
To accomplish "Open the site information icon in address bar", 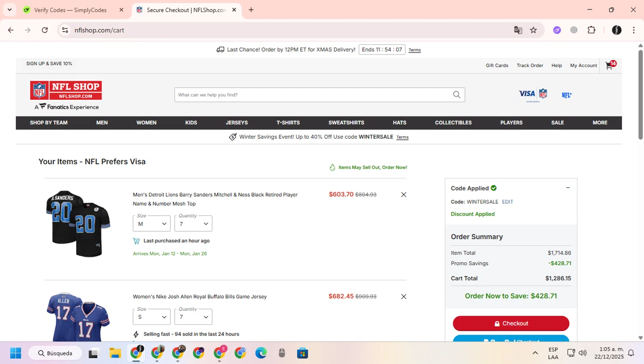I will pos(65,30).
